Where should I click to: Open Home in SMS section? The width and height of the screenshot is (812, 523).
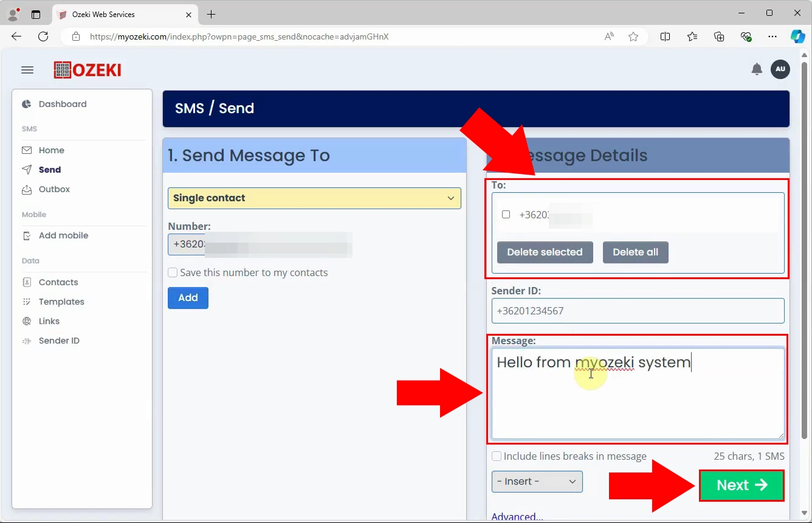click(52, 150)
